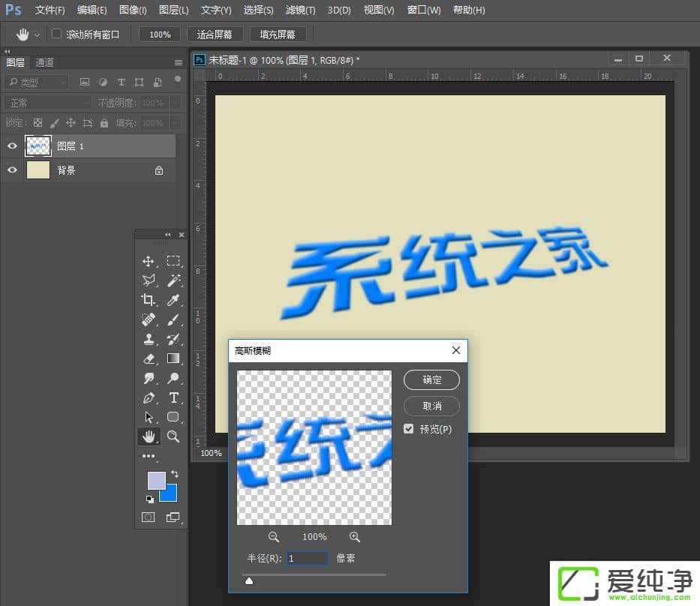Open the 正常 blend mode dropdown
700x606 pixels.
(x=48, y=103)
